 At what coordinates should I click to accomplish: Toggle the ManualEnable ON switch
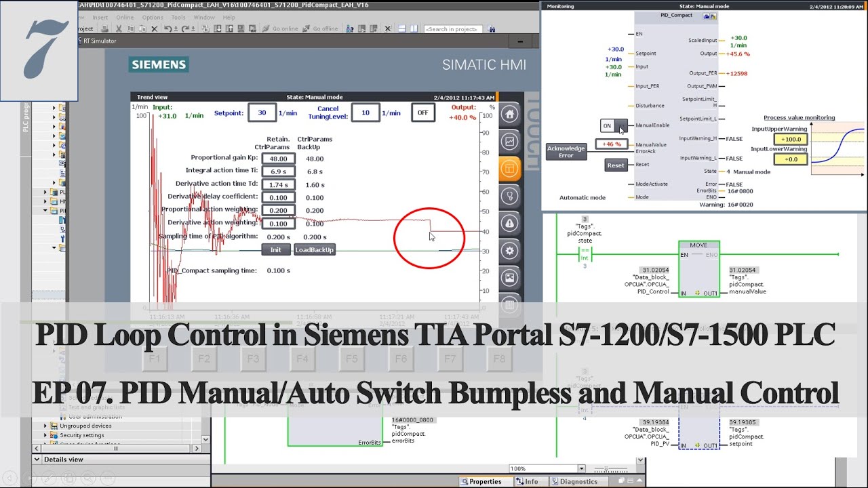(614, 125)
